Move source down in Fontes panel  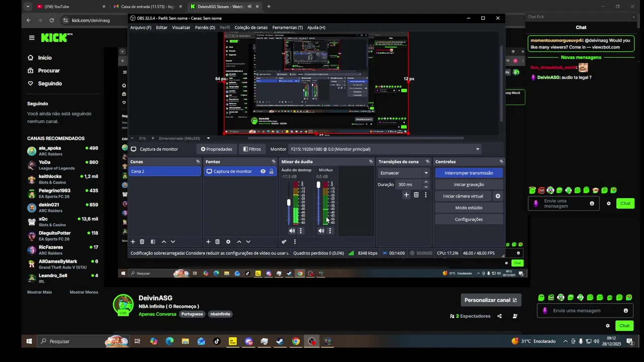pos(248,242)
